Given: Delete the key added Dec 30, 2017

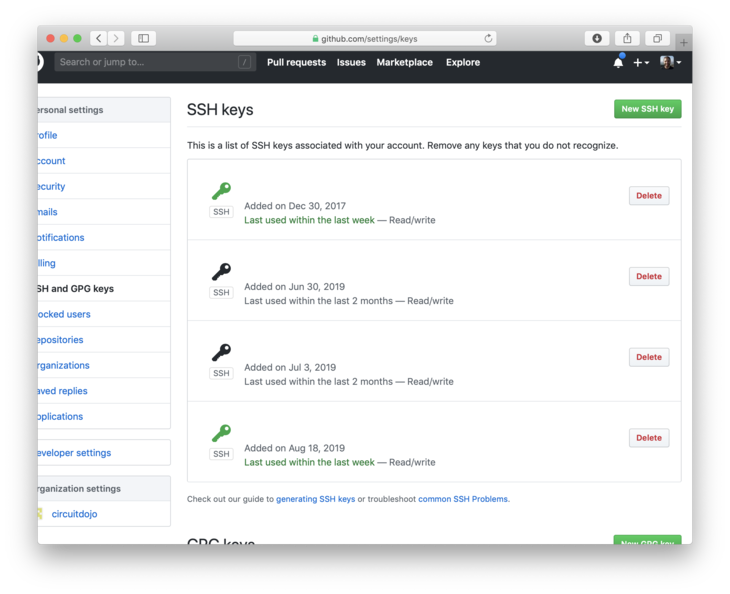Looking at the screenshot, I should point(649,196).
